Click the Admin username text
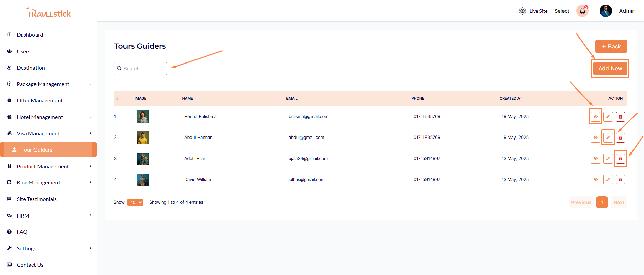644x275 pixels. 627,11
